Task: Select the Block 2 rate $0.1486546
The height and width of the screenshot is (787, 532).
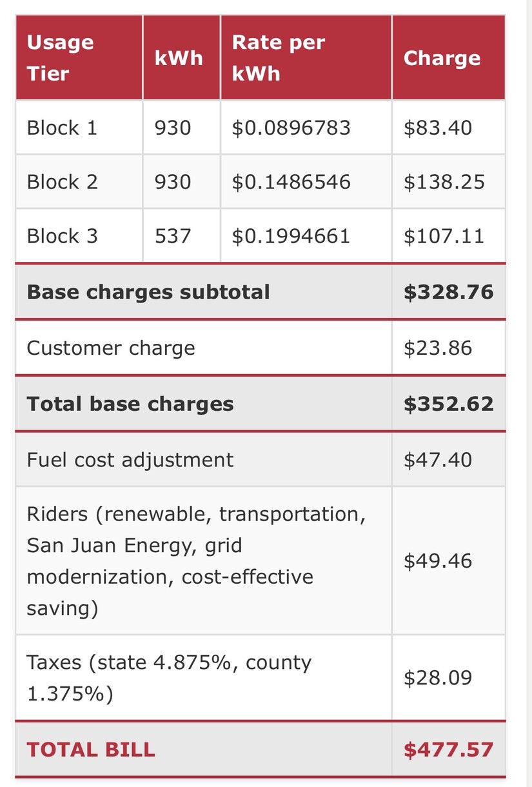Action: click(x=291, y=182)
